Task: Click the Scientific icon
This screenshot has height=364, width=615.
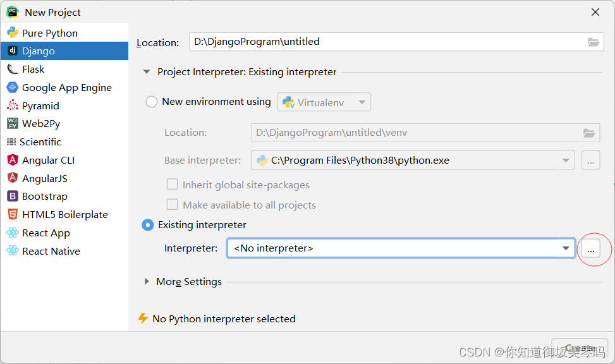Action: 11,142
